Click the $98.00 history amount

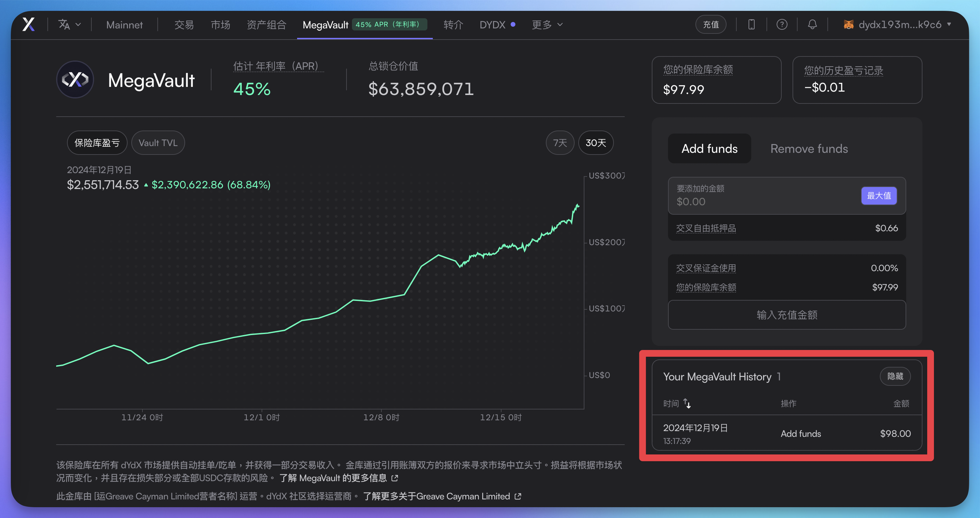coord(895,433)
